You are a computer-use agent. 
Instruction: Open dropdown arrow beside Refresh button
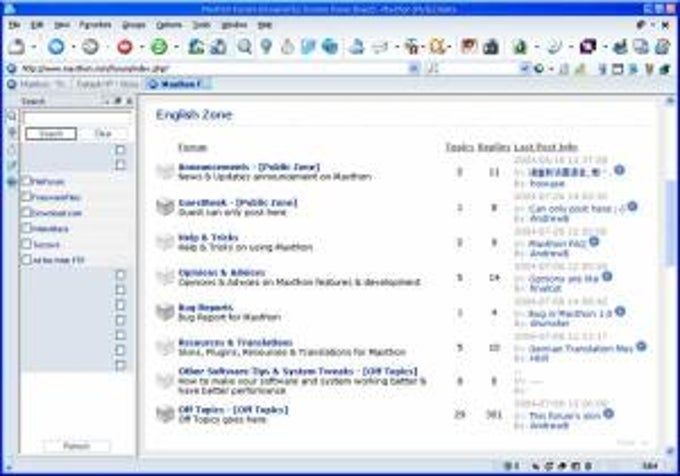click(176, 47)
